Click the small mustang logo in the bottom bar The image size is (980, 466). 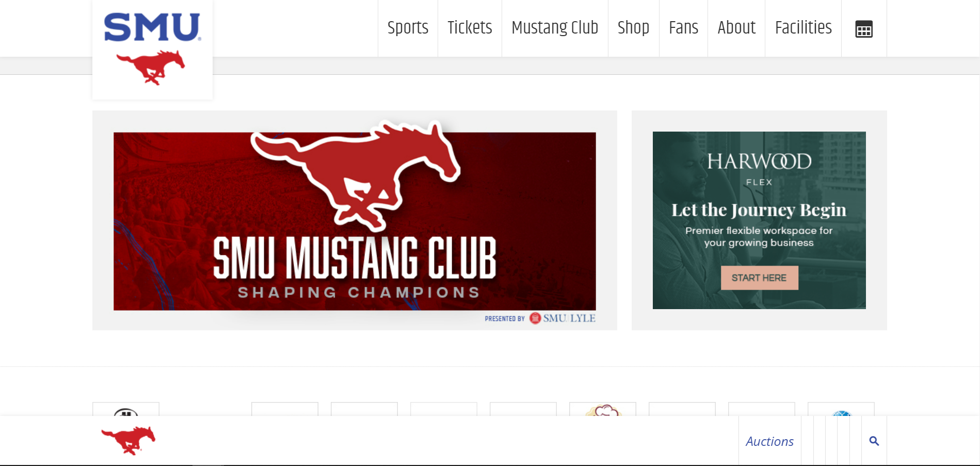(x=128, y=440)
